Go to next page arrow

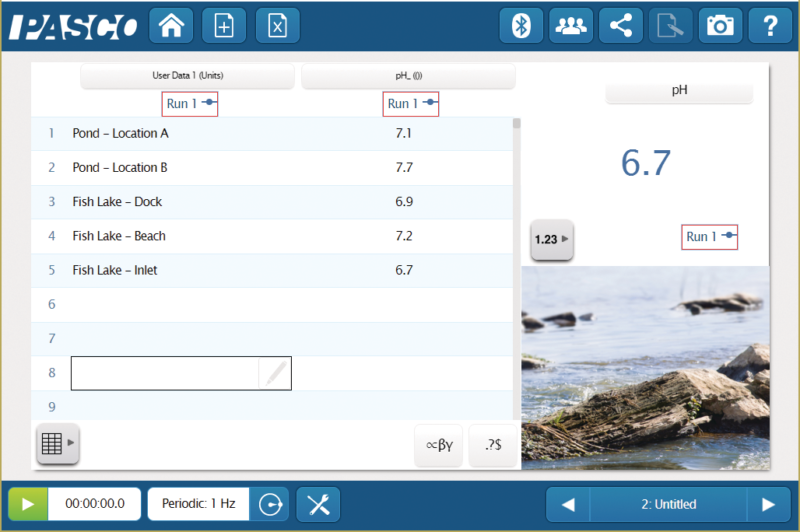(x=768, y=504)
